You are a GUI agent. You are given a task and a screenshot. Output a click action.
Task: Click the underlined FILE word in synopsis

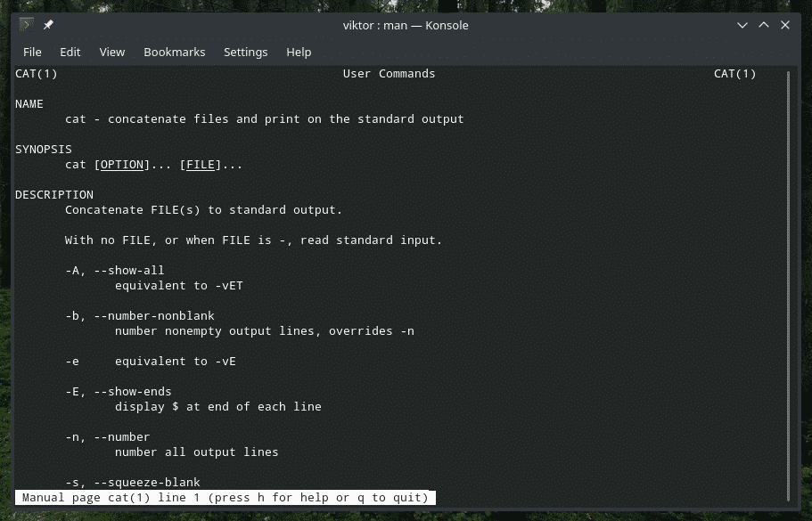[x=201, y=165]
